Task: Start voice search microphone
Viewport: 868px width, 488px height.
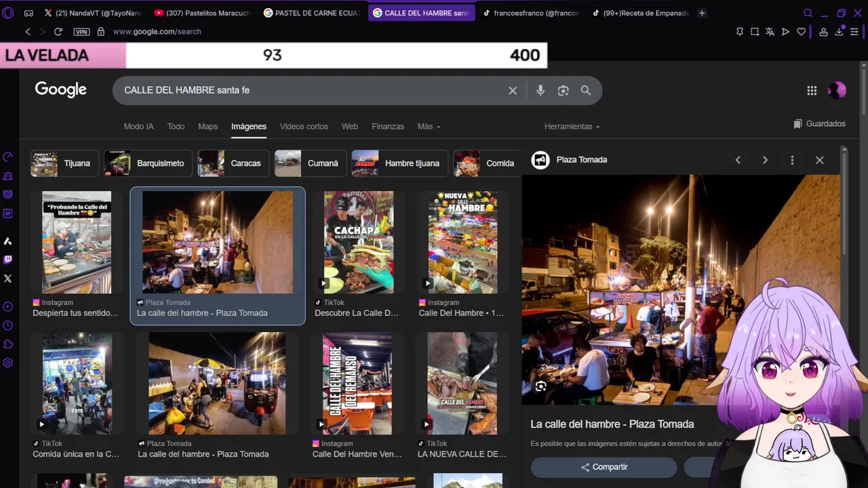Action: pos(540,90)
